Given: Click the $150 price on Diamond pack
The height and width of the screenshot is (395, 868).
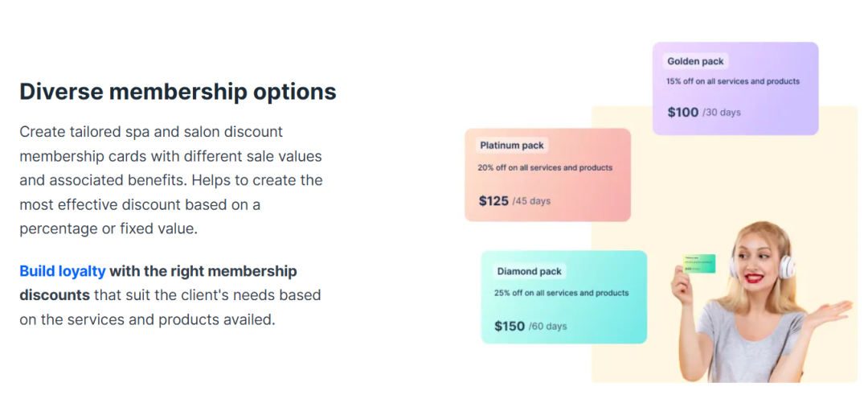Looking at the screenshot, I should coord(510,327).
